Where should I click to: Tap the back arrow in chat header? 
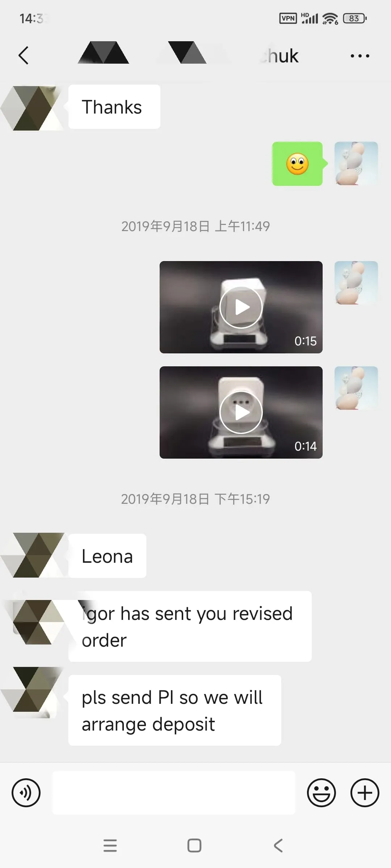[24, 56]
